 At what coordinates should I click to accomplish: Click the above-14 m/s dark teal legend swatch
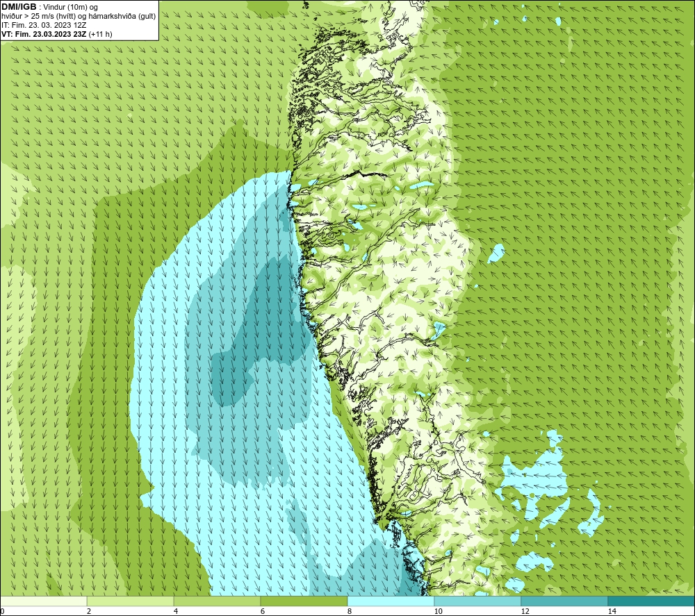coord(652,601)
